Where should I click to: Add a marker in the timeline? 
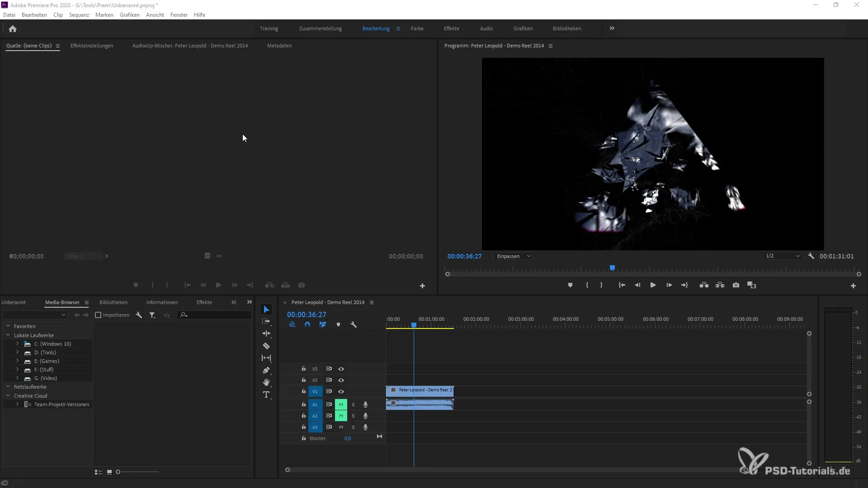[338, 324]
